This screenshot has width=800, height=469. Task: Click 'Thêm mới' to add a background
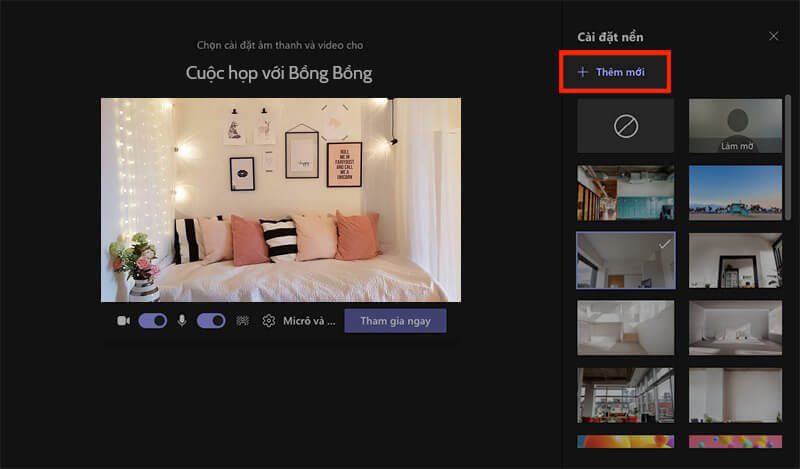coord(612,72)
